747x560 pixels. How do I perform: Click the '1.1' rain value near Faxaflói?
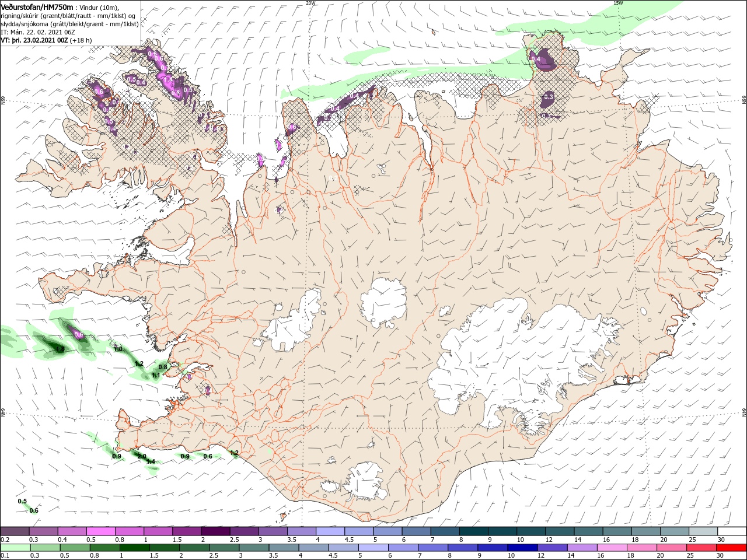156,376
